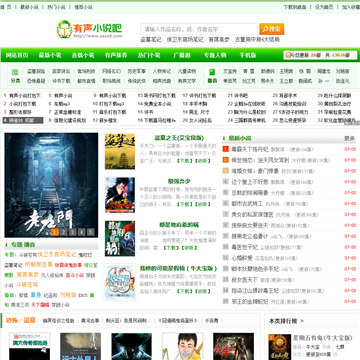Go to slide 4 of the banner carousel
The width and height of the screenshot is (360, 360).
pyautogui.click(x=82, y=232)
